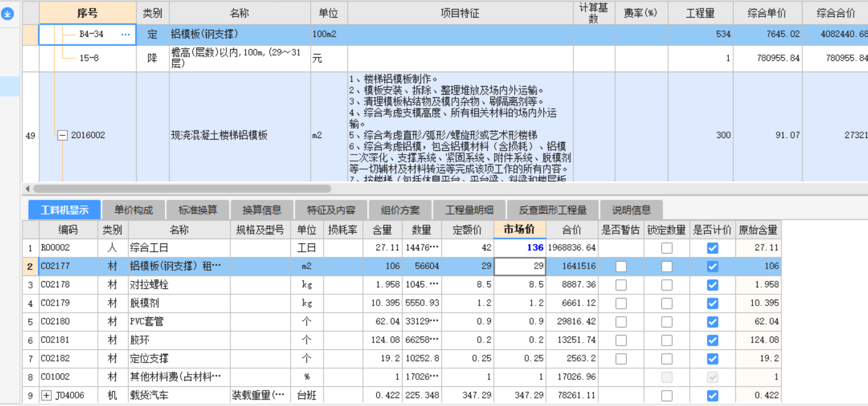Uncheck 是否计价 for row C02177
868x406 pixels.
point(712,266)
